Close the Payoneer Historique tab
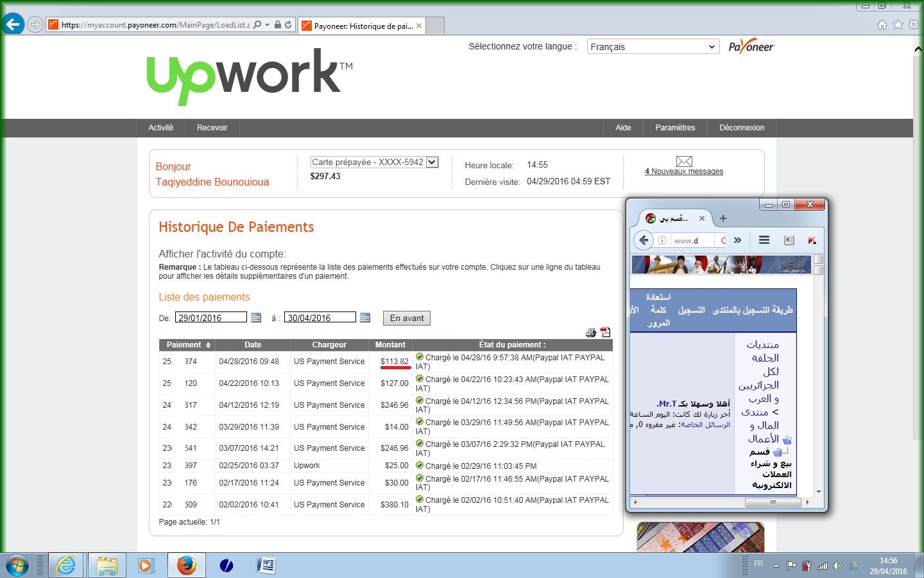 click(x=419, y=26)
